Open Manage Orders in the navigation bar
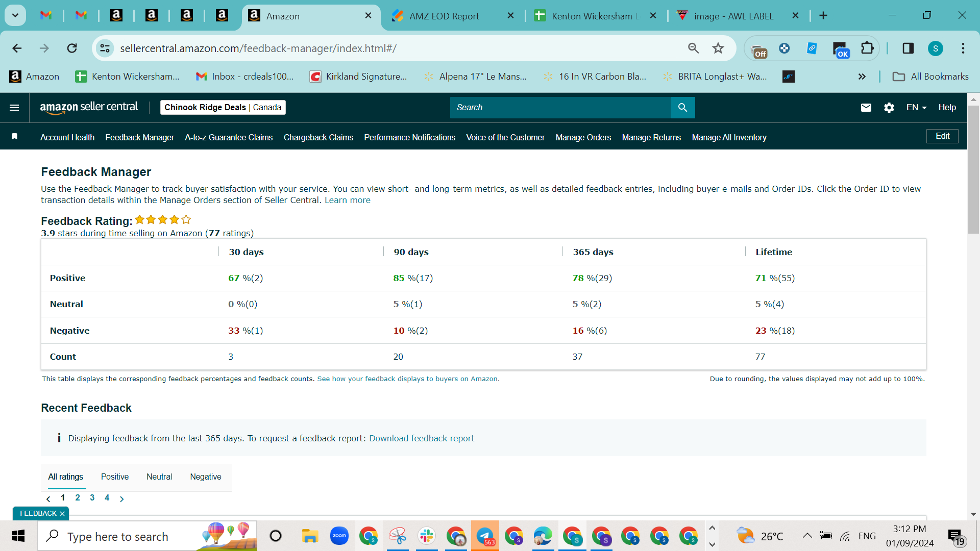 583,138
